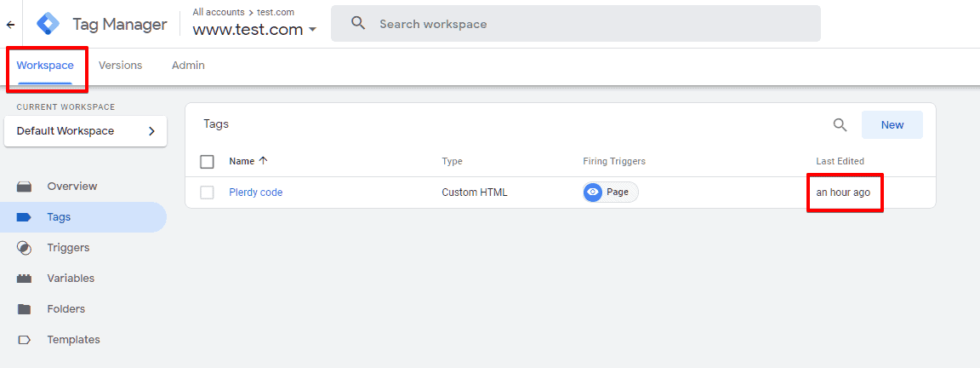Switch to the Workspace tab
This screenshot has width=980, height=368.
[45, 65]
